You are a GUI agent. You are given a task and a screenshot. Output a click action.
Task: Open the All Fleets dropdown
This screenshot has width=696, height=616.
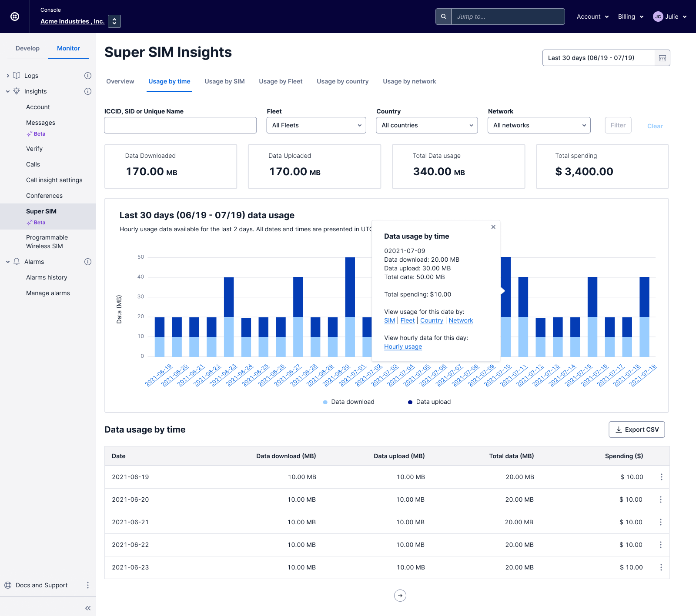pyautogui.click(x=316, y=125)
